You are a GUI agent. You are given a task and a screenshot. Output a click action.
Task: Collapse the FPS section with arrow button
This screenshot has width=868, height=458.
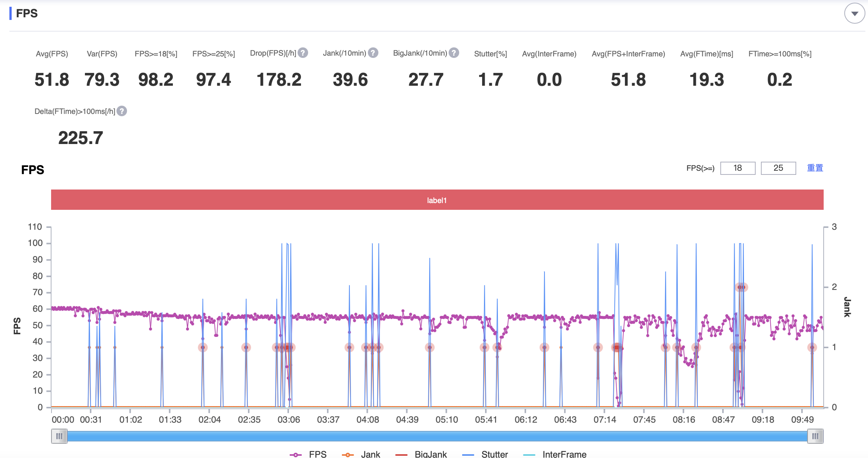(x=854, y=14)
